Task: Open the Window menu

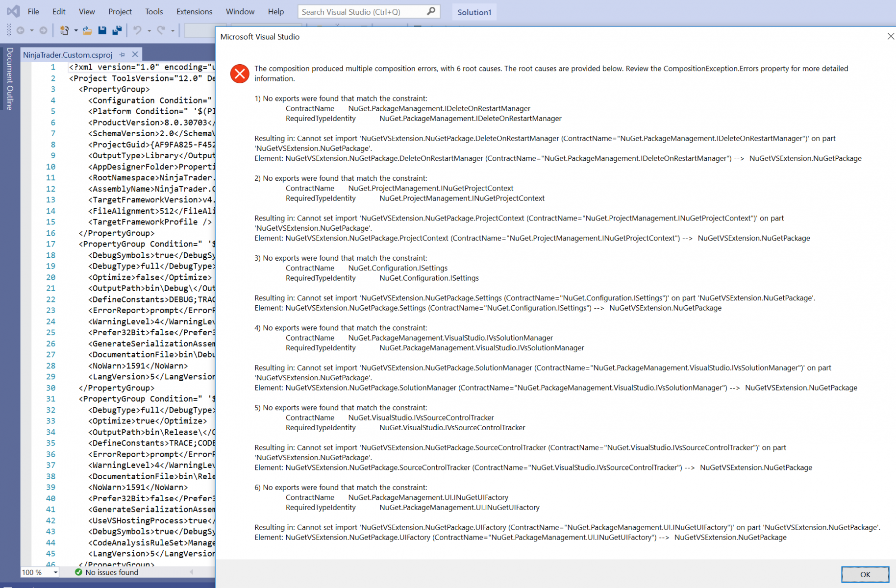Action: pyautogui.click(x=240, y=11)
